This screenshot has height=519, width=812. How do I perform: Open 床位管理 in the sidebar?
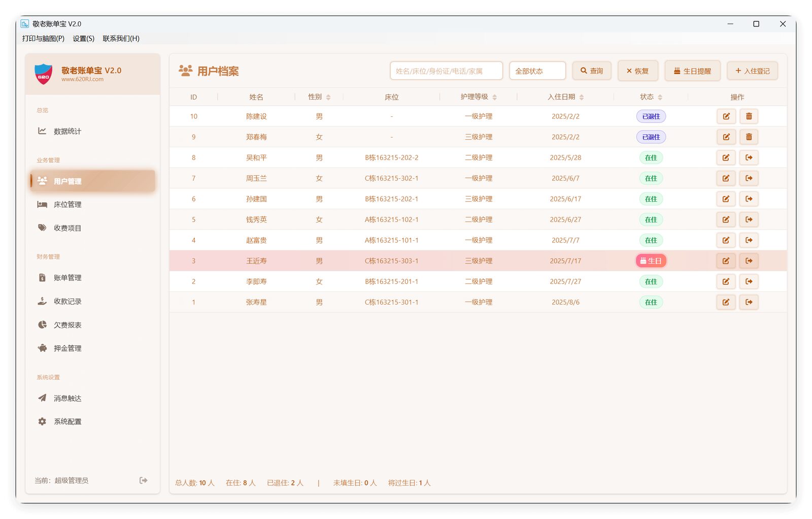tap(67, 205)
